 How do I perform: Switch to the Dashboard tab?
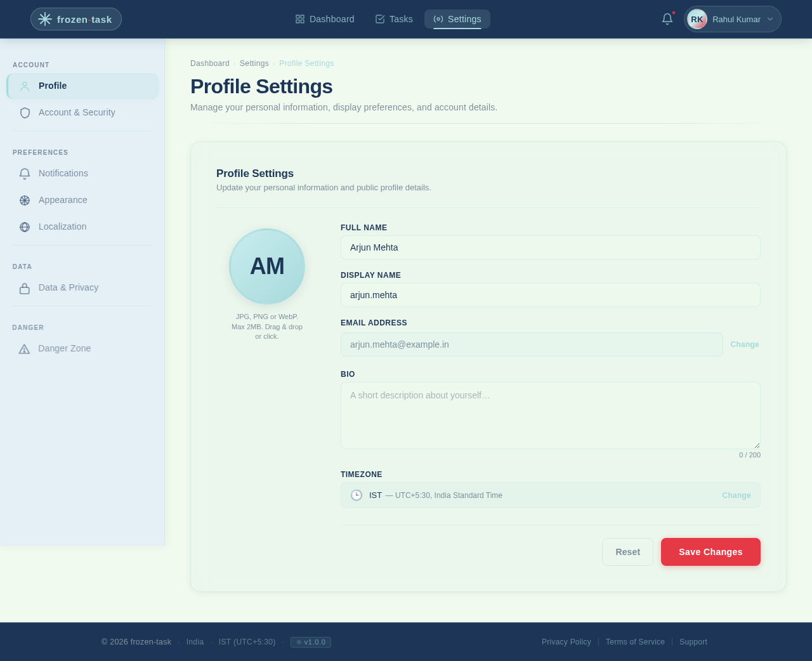324,18
